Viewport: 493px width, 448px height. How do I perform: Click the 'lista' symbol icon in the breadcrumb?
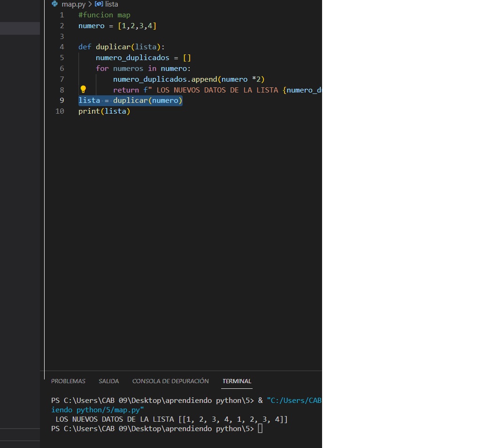tap(98, 4)
